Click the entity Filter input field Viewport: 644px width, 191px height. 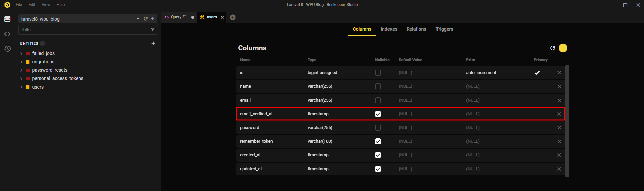[84, 30]
